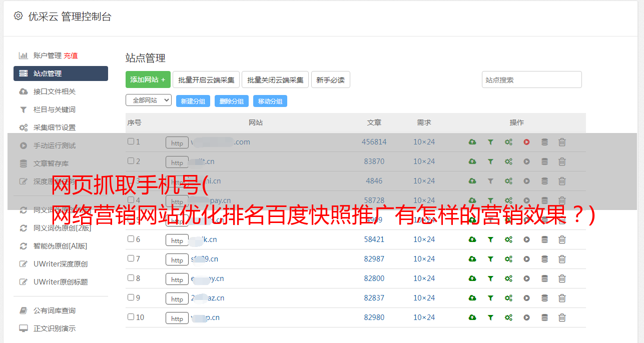Click the 移动分组 button
This screenshot has width=644, height=343.
pos(270,101)
